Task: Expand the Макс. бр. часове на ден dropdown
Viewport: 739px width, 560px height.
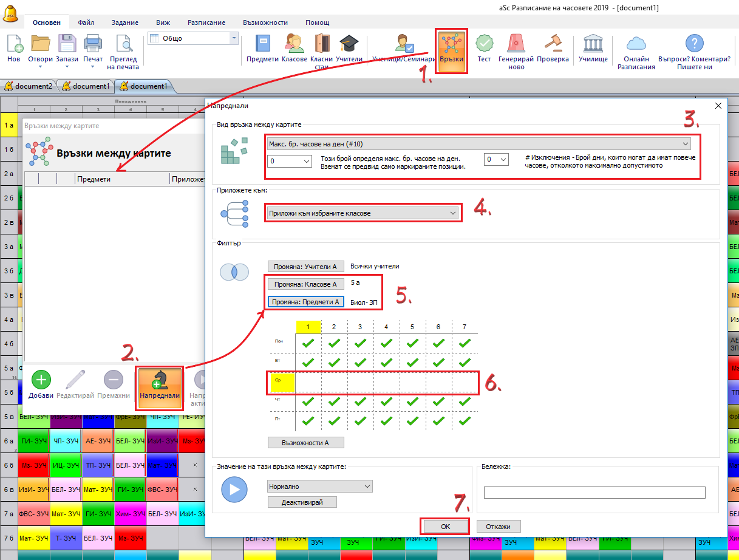Action: coord(478,143)
